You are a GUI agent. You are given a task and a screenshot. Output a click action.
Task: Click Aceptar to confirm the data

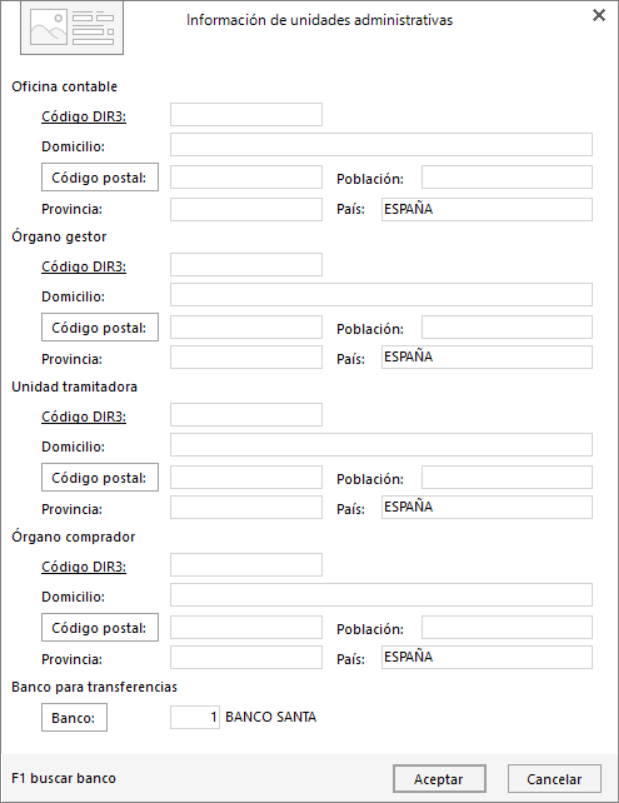click(439, 779)
